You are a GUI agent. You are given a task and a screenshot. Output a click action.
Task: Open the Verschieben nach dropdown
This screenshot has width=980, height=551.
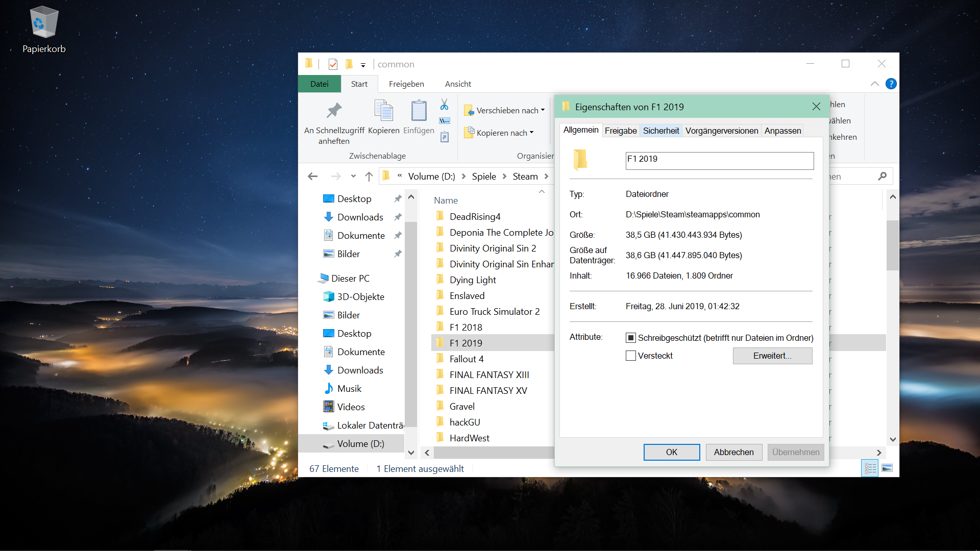pyautogui.click(x=504, y=110)
